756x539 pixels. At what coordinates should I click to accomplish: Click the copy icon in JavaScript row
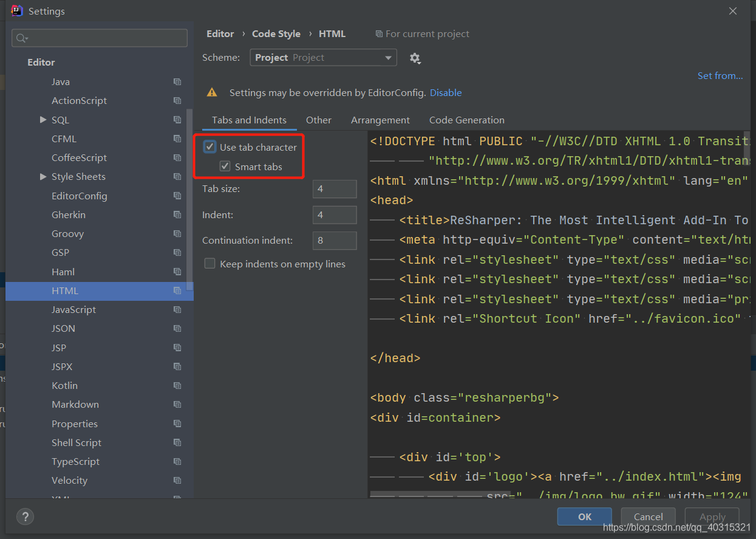click(x=177, y=310)
